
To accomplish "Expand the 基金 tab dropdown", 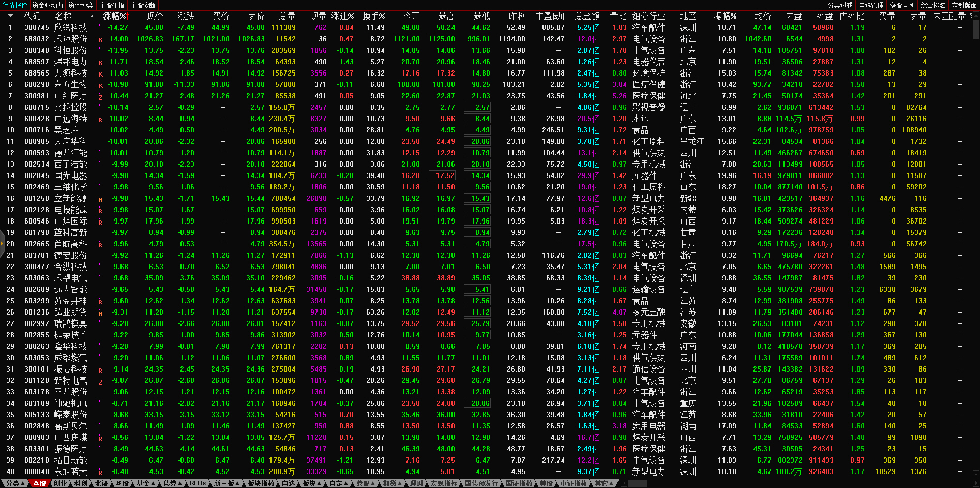I will tap(145, 483).
